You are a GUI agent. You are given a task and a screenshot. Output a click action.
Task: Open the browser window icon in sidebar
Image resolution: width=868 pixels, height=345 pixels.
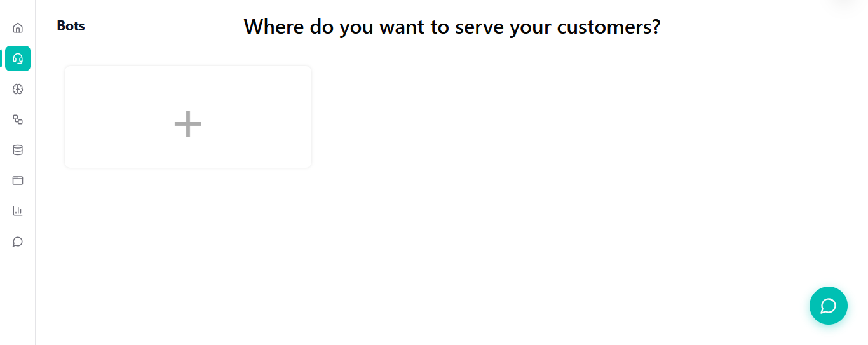18,180
